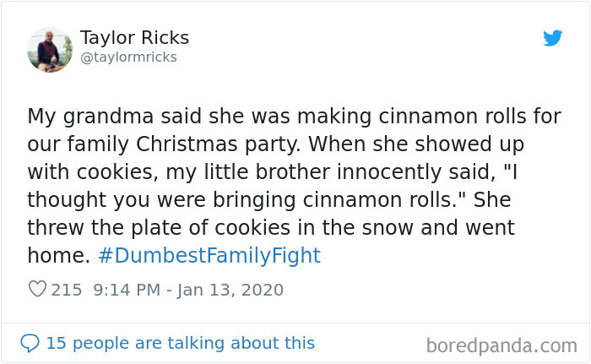Click the 9:14 PM timestamp
The width and height of the screenshot is (591, 364).
pos(124,290)
